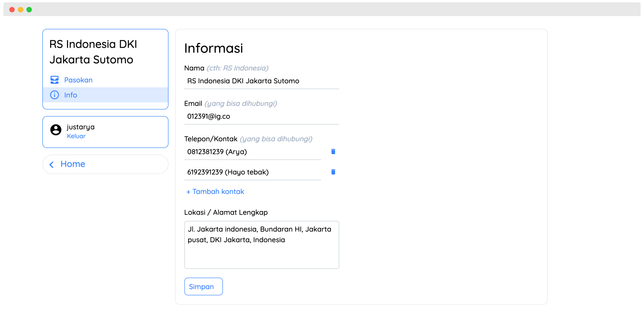Viewport: 644px width, 330px height.
Task: Click the RS Indonesia DKI Jakarta Sutomo sidebar title
Action: tap(93, 52)
